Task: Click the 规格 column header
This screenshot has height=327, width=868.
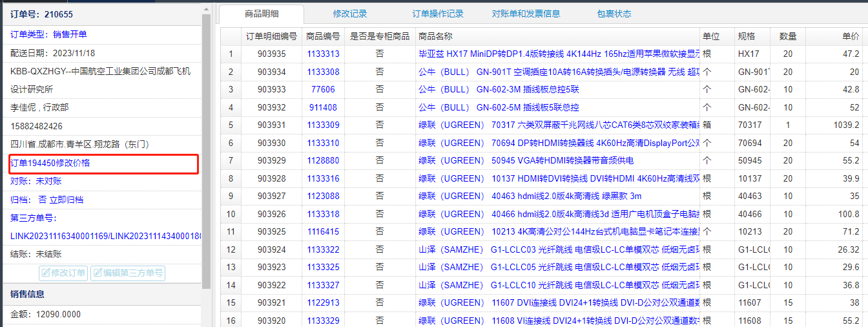Action: click(752, 37)
